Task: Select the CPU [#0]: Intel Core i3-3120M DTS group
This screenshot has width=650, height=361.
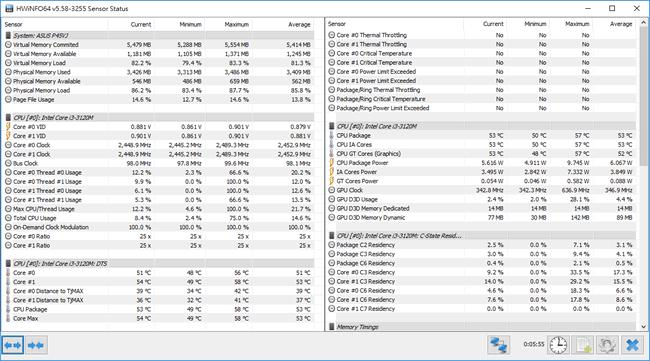Action: 160,264
